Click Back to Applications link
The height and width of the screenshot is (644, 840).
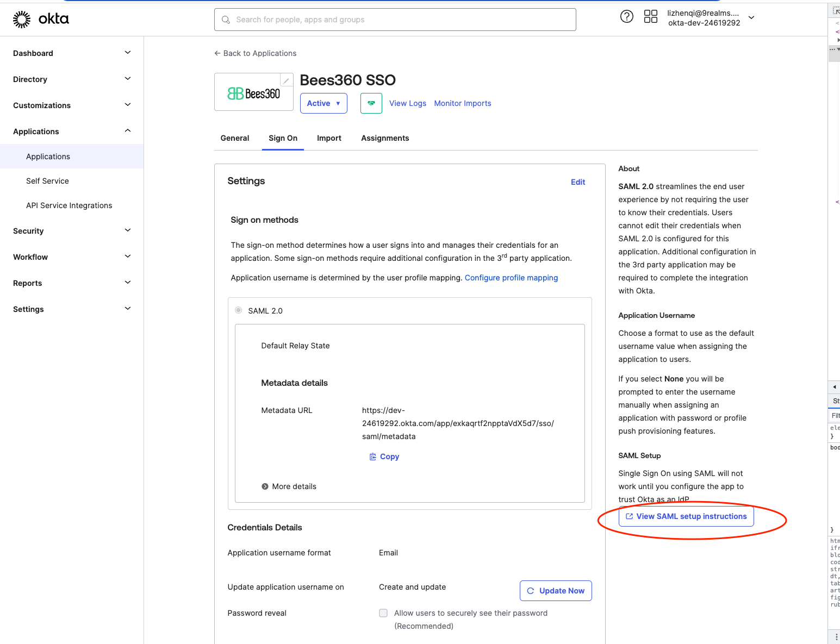[256, 53]
